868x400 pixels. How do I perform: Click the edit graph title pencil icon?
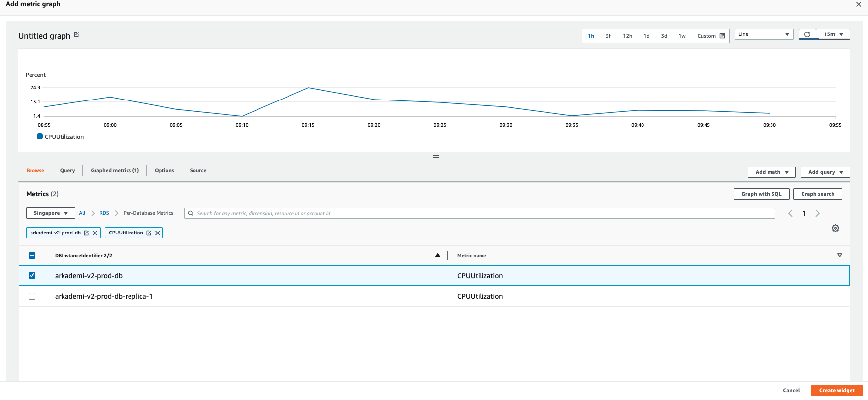(x=76, y=35)
